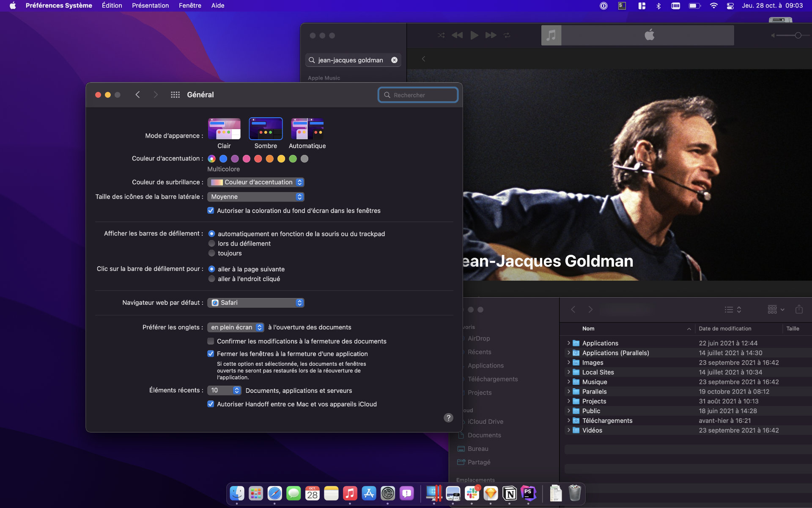Open the Édition menu
812x508 pixels.
[112, 6]
